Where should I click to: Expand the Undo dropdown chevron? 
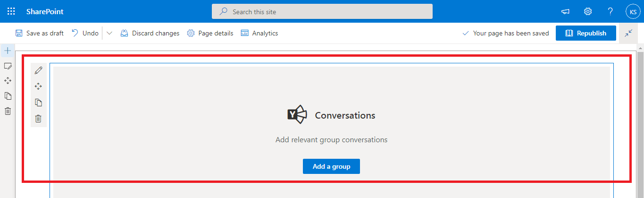[x=109, y=33]
